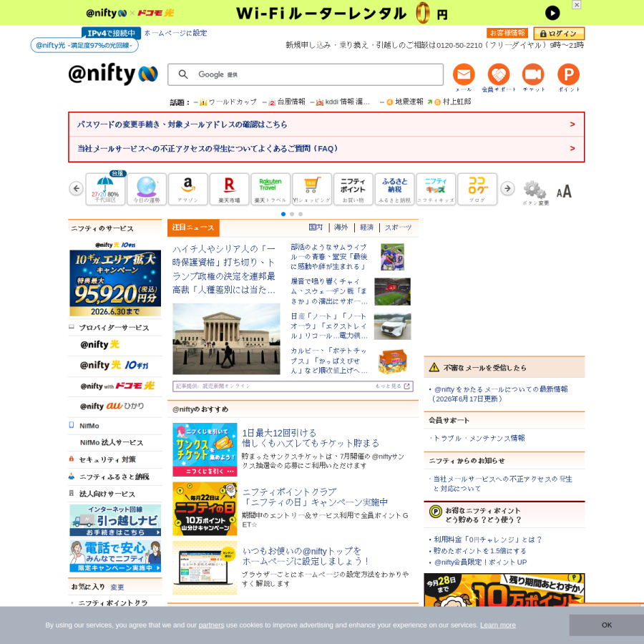The image size is (644, 644).
Task: Click the AA font size icon
Action: (x=564, y=191)
